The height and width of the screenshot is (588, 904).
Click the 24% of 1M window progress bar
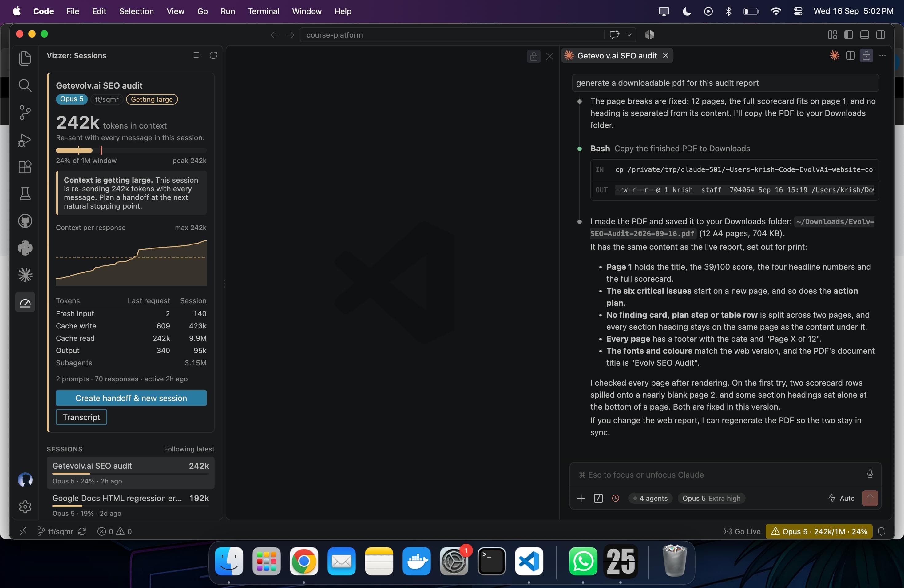[x=131, y=150]
